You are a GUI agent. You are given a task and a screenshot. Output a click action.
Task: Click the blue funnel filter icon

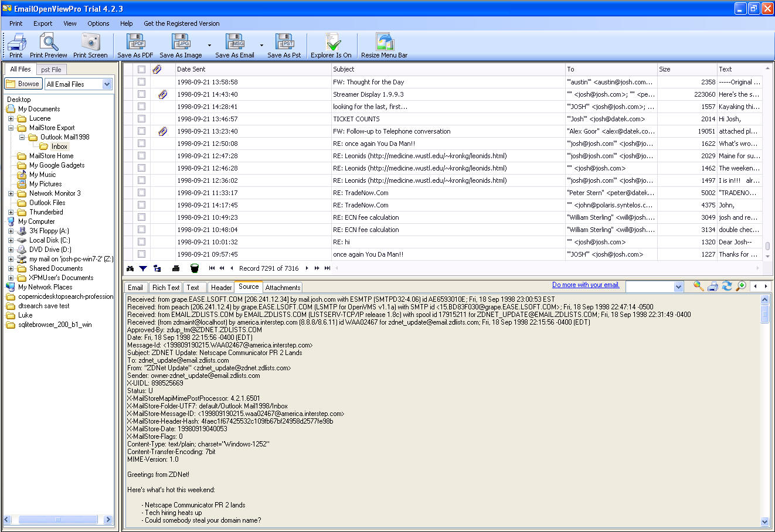pyautogui.click(x=143, y=268)
